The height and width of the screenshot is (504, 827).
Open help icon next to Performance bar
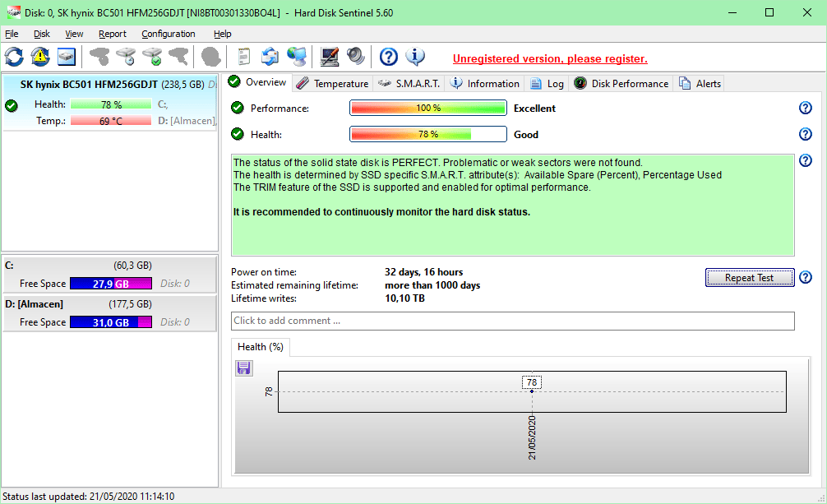tap(805, 108)
